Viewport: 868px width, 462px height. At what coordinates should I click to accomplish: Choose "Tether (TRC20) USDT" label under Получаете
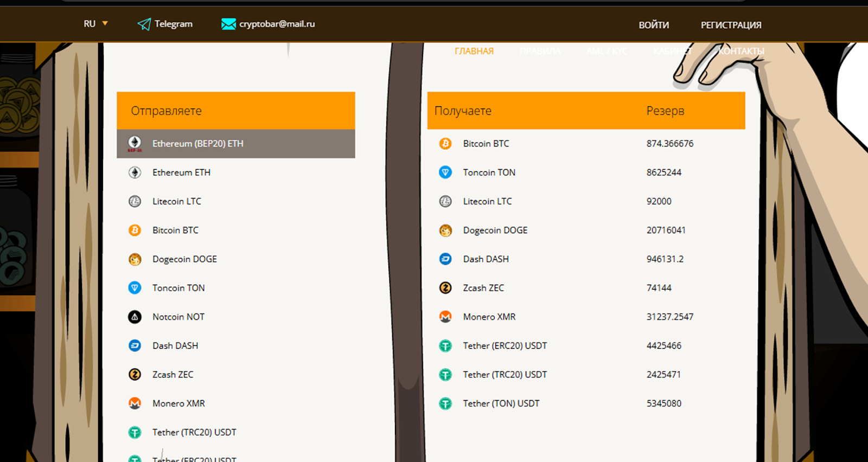(x=505, y=375)
